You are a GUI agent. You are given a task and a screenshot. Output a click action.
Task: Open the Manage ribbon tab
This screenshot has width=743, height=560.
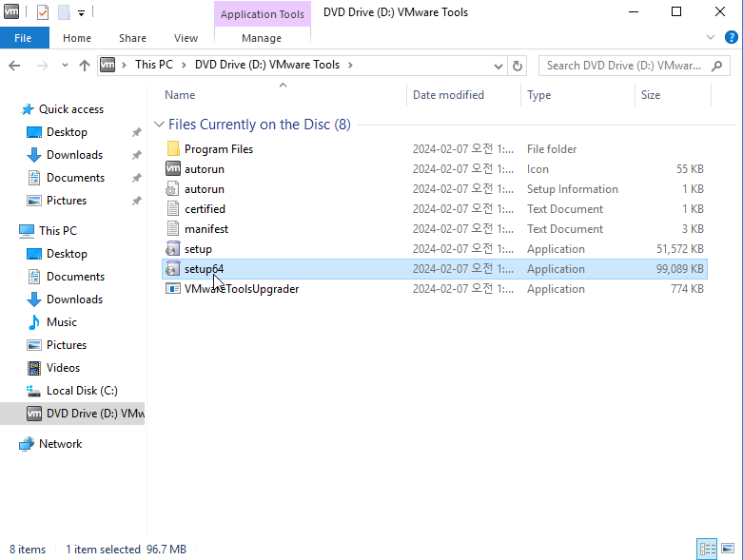(262, 38)
